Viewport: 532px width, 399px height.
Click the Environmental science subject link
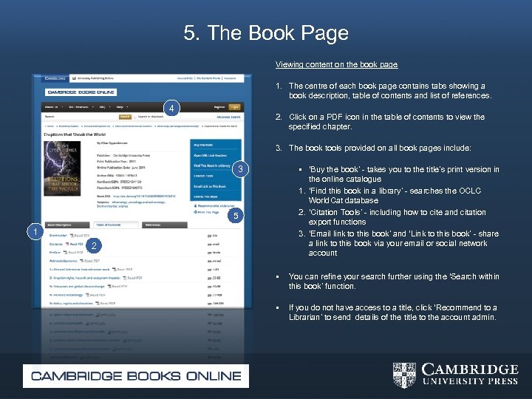click(112, 206)
